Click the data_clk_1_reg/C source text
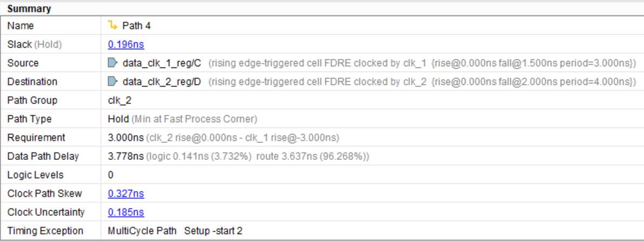The height and width of the screenshot is (241, 644). tap(162, 63)
